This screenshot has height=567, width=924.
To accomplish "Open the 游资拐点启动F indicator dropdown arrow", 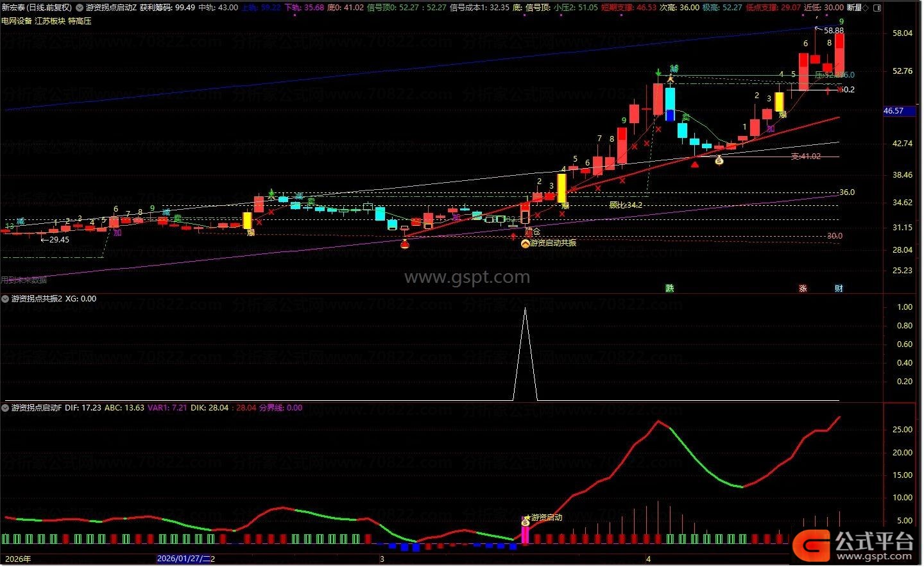I will coord(6,408).
